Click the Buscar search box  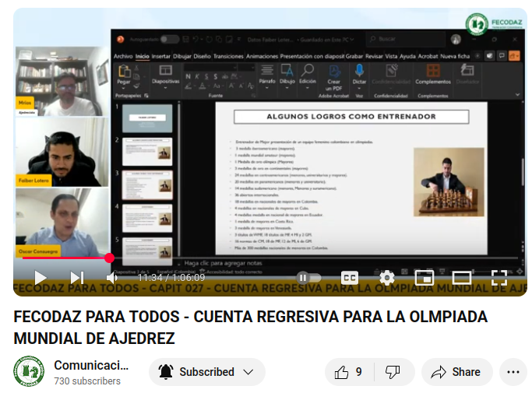pos(406,39)
